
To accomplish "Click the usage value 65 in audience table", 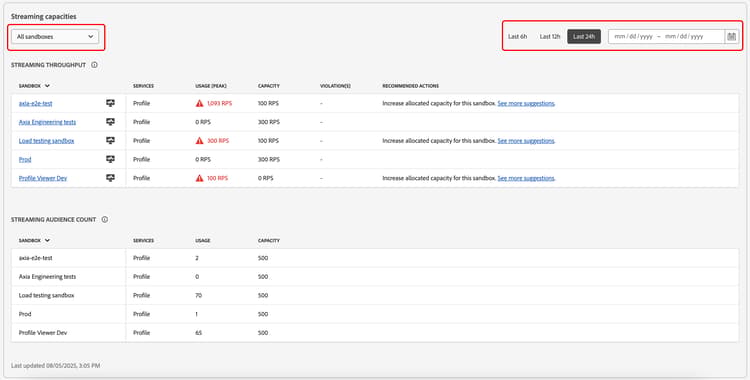I will click(199, 333).
